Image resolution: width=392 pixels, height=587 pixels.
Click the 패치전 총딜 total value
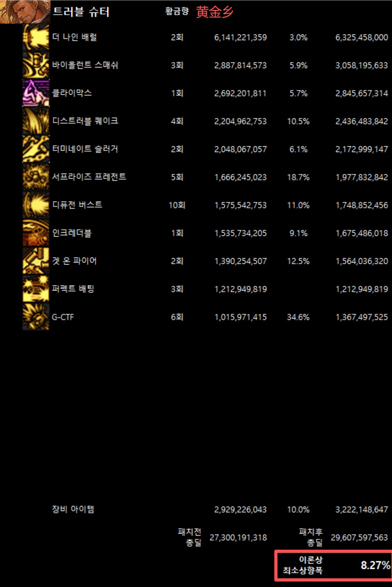pyautogui.click(x=238, y=538)
